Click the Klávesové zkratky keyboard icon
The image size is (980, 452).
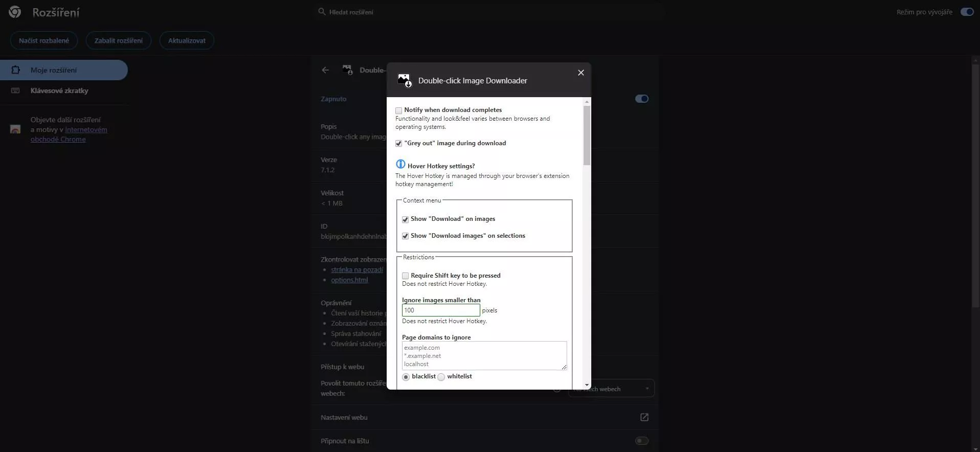pyautogui.click(x=15, y=91)
